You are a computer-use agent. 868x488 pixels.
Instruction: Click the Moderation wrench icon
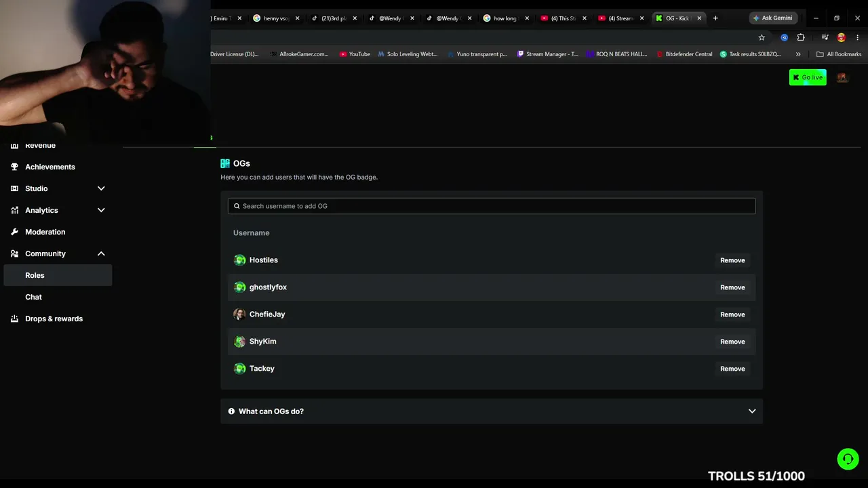15,232
